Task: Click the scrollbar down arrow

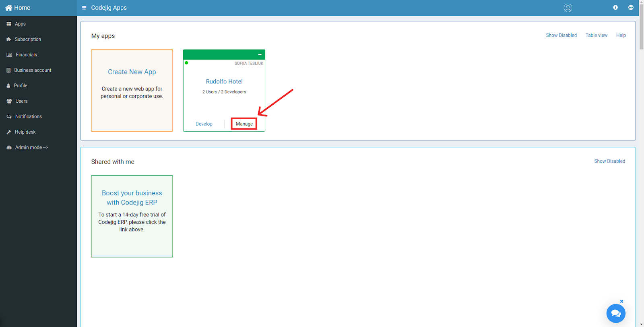Action: point(642,324)
